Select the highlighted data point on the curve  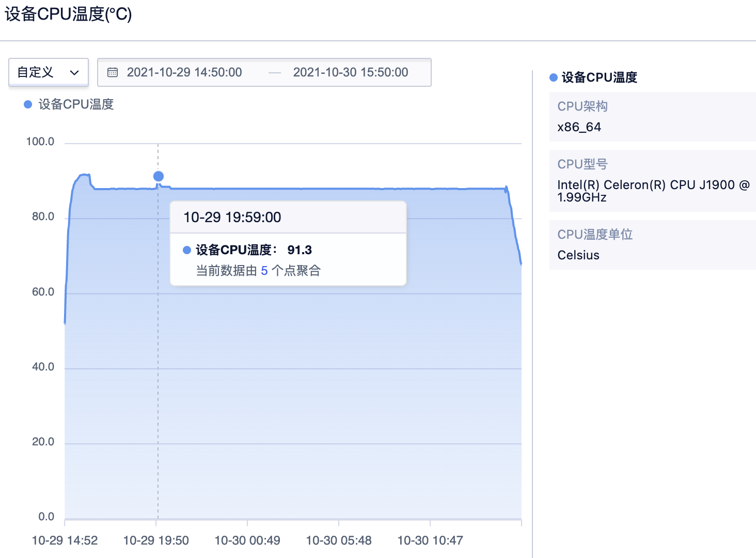tap(159, 177)
